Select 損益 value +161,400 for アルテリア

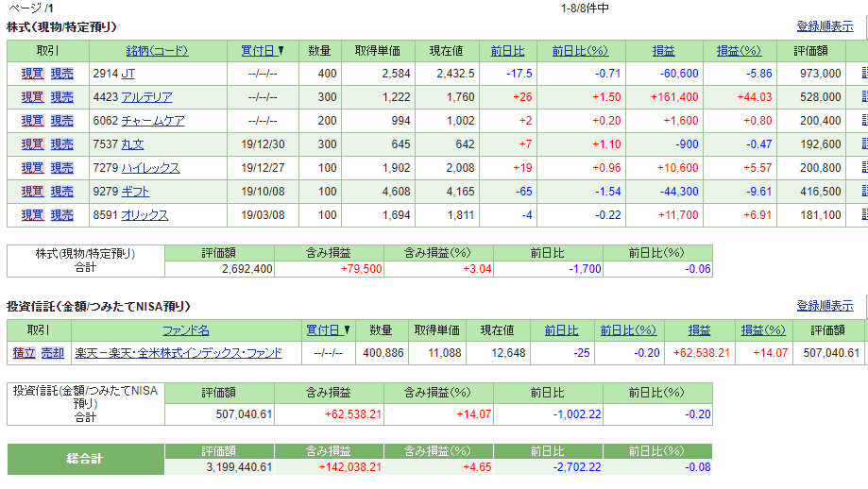tap(674, 97)
